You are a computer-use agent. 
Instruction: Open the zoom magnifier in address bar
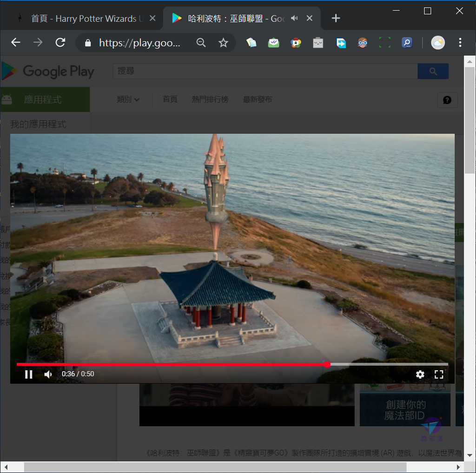click(201, 42)
